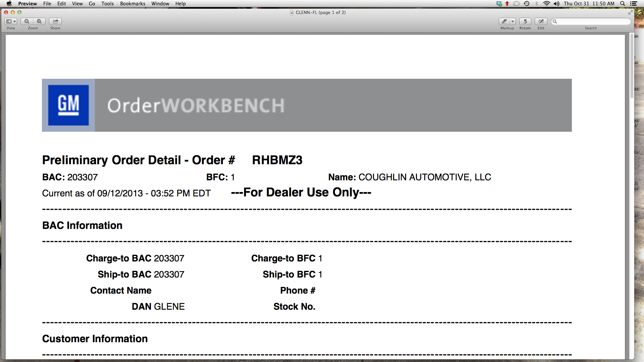Click the Dropbox menu bar icon
This screenshot has height=362, width=644.
pos(499,4)
